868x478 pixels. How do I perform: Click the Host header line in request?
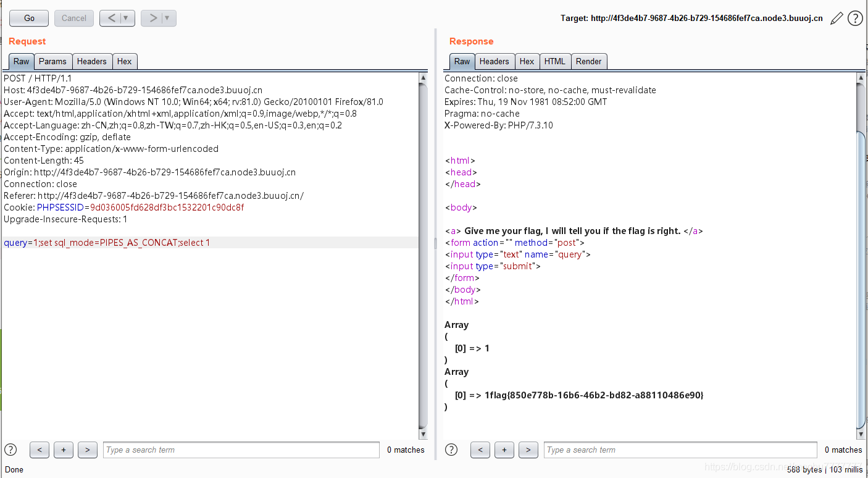click(x=133, y=90)
